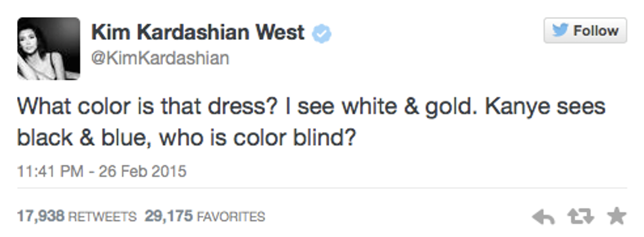View the 17,938 retweets count

coord(41,216)
